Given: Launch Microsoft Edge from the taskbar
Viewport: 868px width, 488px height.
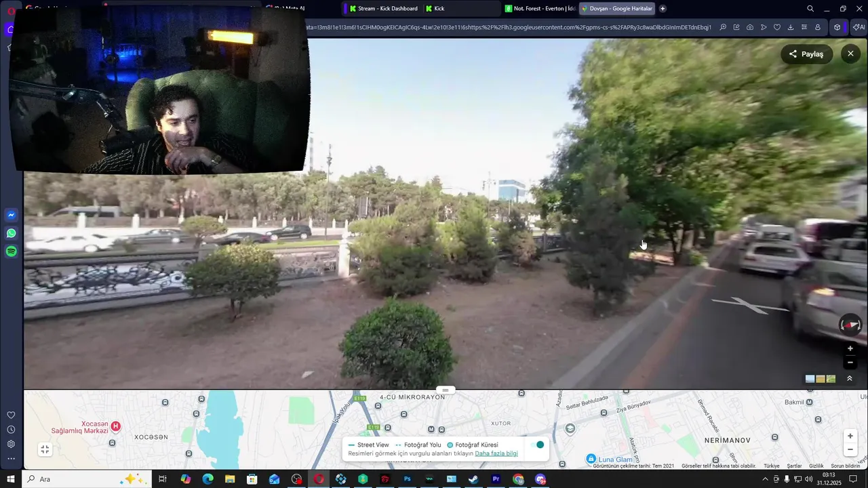Looking at the screenshot, I should coord(208,479).
